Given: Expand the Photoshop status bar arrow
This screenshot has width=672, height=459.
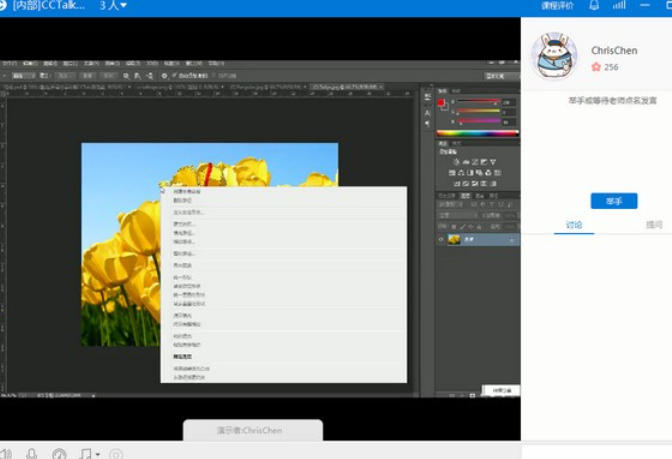Looking at the screenshot, I should pos(93,396).
